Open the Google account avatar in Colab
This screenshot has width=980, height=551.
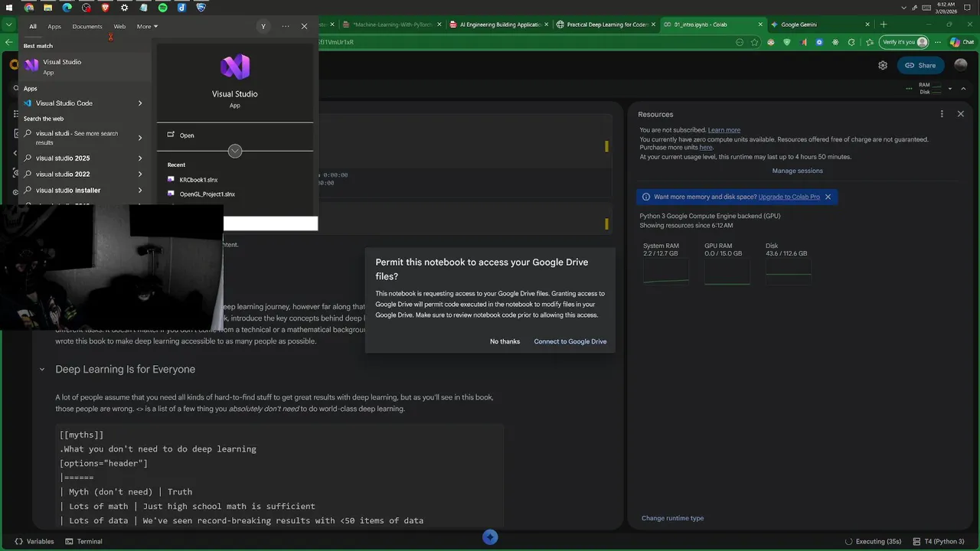(x=960, y=65)
